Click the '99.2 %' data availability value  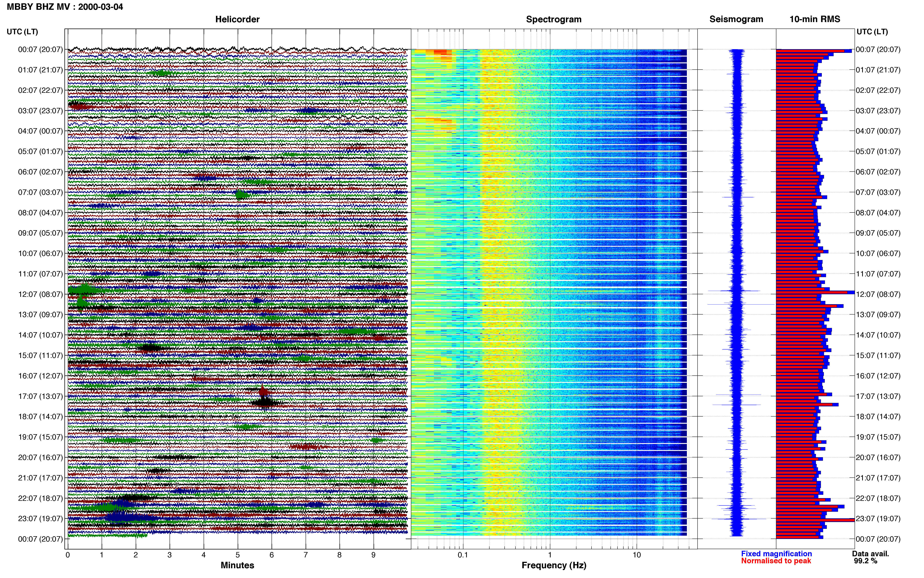(865, 561)
